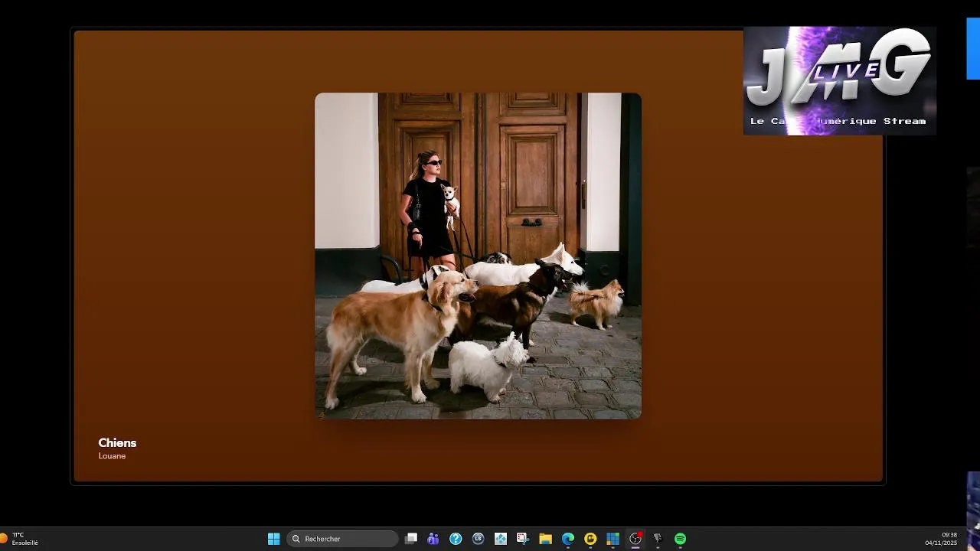Open the Windows Start menu
Image resolution: width=980 pixels, height=551 pixels.
click(273, 539)
